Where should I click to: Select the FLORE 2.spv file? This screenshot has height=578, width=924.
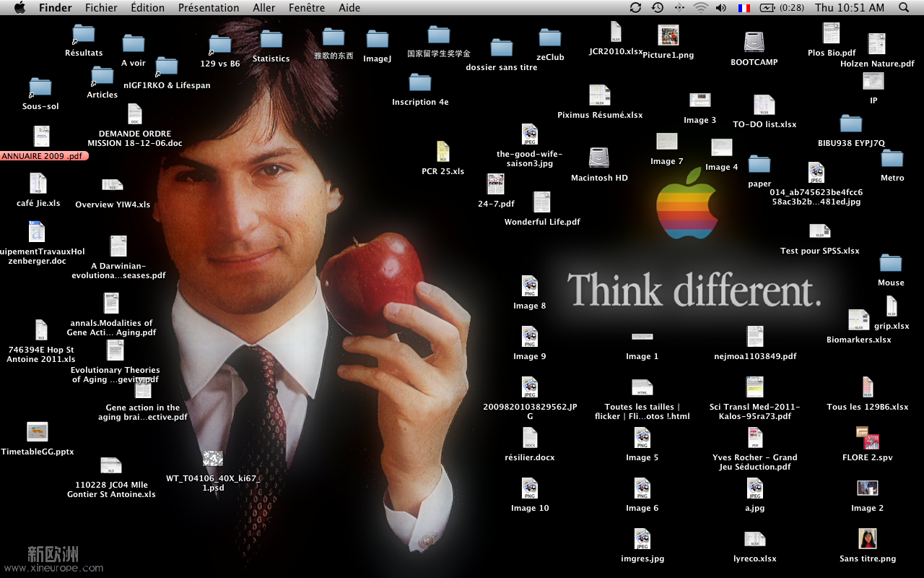tap(868, 438)
